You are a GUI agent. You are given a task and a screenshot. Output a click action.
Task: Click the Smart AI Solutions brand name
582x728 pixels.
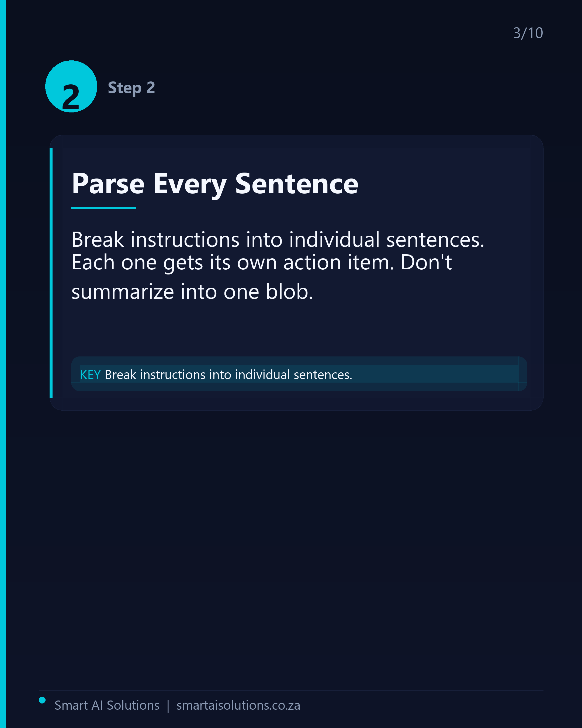107,705
